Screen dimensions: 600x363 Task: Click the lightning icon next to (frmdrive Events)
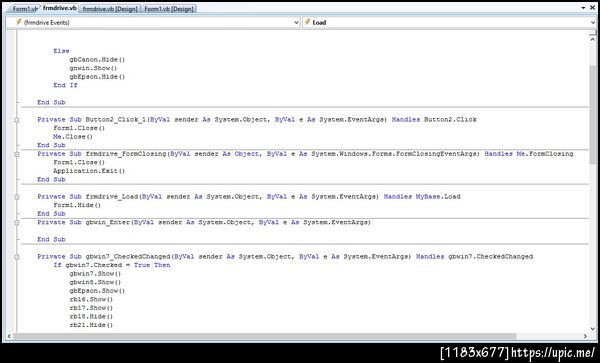point(18,22)
